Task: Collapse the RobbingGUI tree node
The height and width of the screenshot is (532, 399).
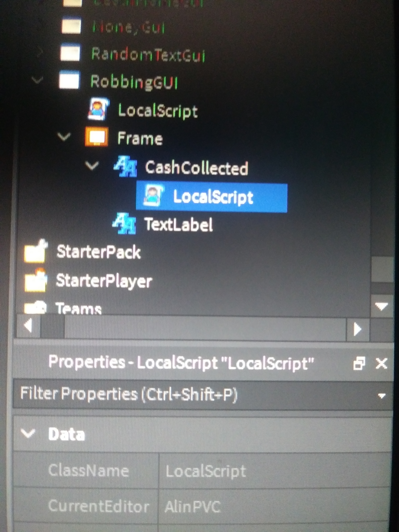Action: point(37,80)
